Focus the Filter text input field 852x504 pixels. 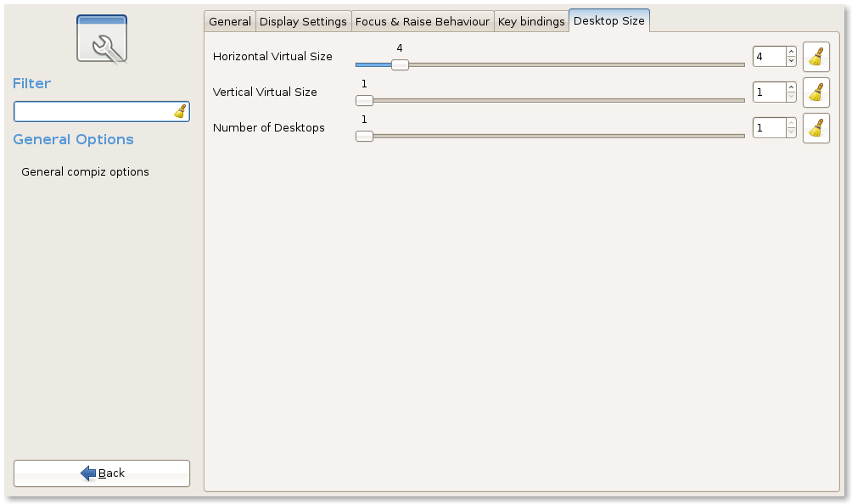tap(93, 111)
